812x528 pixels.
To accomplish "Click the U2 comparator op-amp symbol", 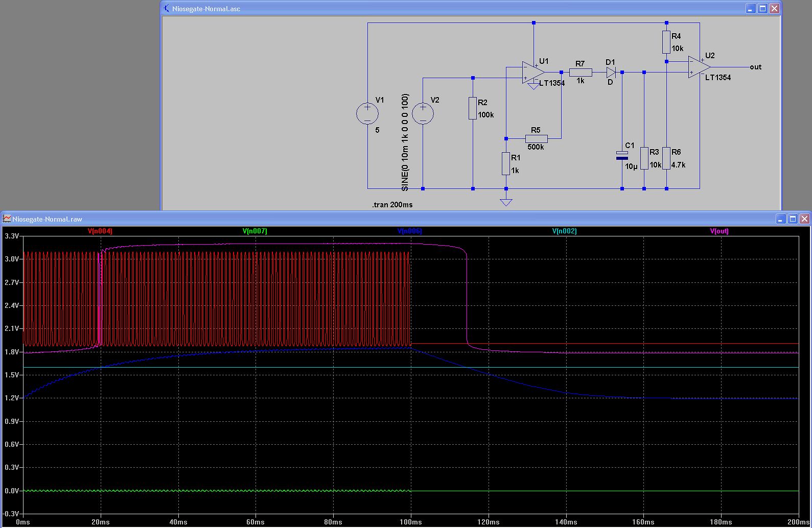I will tap(698, 67).
